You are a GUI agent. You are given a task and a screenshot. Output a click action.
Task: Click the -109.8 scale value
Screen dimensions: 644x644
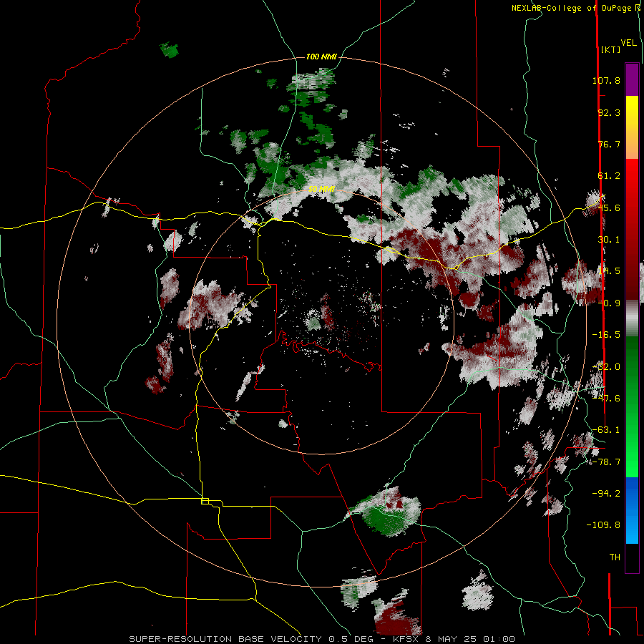pos(603,525)
